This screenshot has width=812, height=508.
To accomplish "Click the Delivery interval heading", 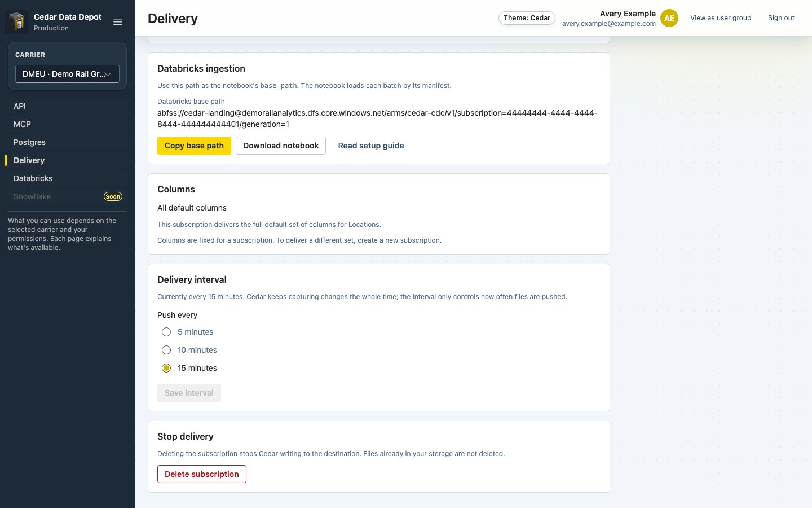I will (192, 279).
